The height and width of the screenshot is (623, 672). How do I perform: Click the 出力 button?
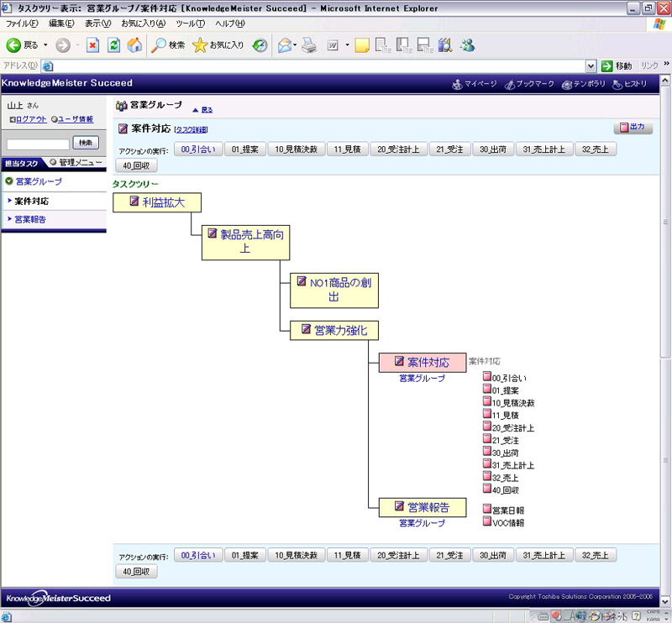(x=633, y=127)
